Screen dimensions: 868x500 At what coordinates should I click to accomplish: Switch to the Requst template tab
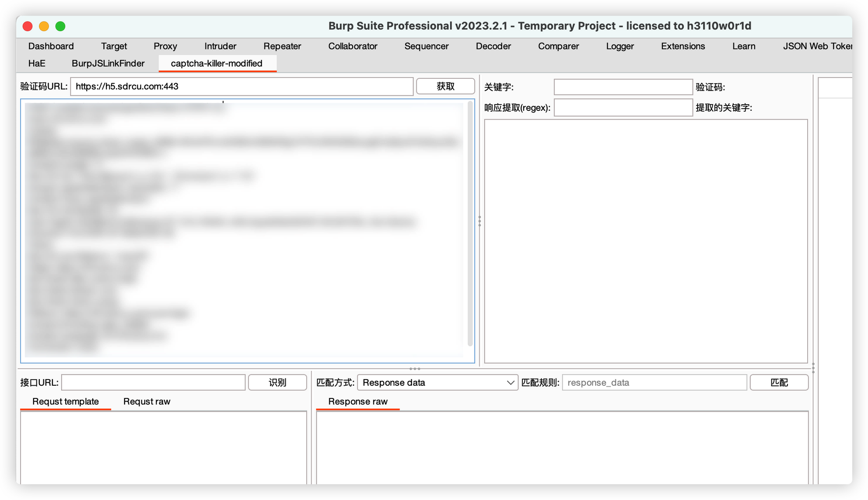click(66, 401)
